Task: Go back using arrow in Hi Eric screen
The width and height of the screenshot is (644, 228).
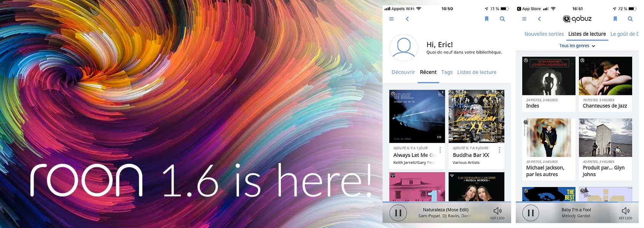Action: 407,19
